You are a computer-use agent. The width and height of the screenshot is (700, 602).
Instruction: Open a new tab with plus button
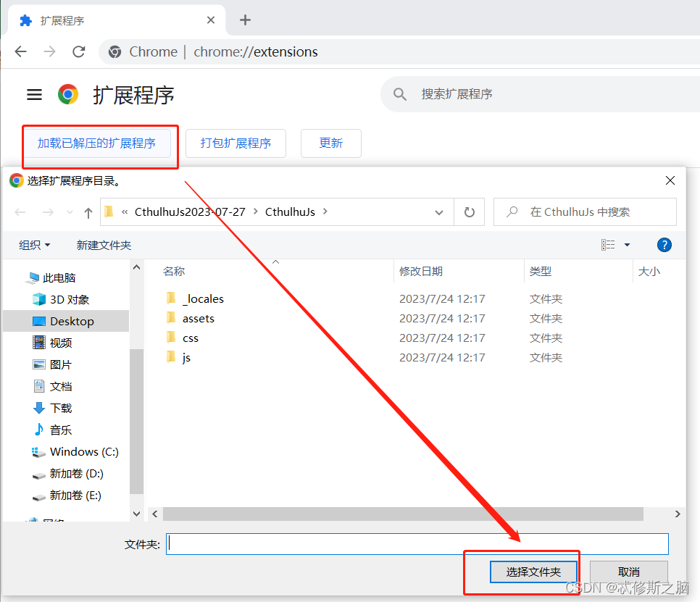[245, 20]
